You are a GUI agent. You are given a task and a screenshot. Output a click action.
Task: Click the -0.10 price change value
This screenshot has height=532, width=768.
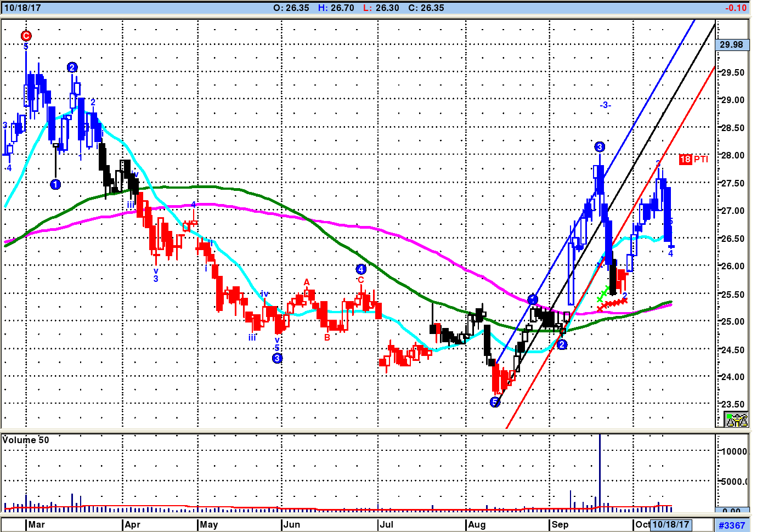coord(735,8)
